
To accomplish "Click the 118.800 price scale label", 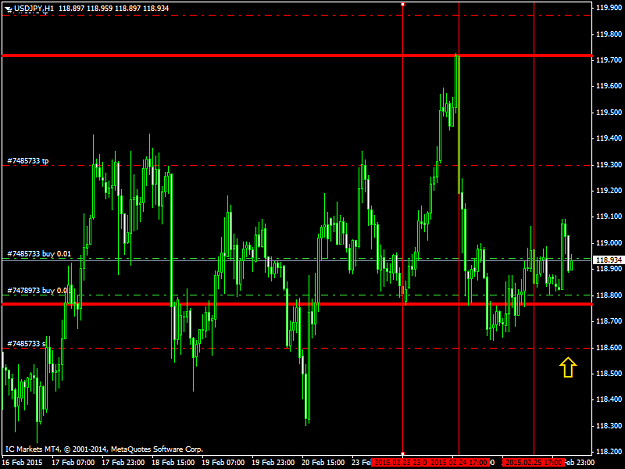I will point(609,295).
